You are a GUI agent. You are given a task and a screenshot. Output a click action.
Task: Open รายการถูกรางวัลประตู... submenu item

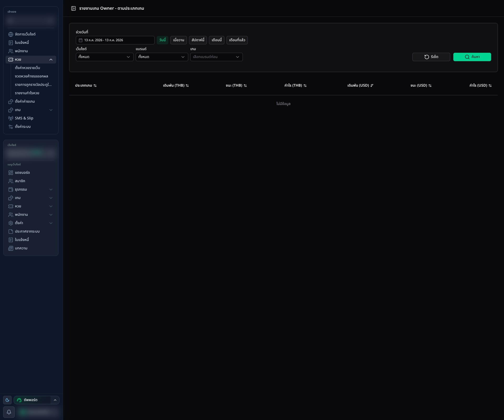click(34, 85)
